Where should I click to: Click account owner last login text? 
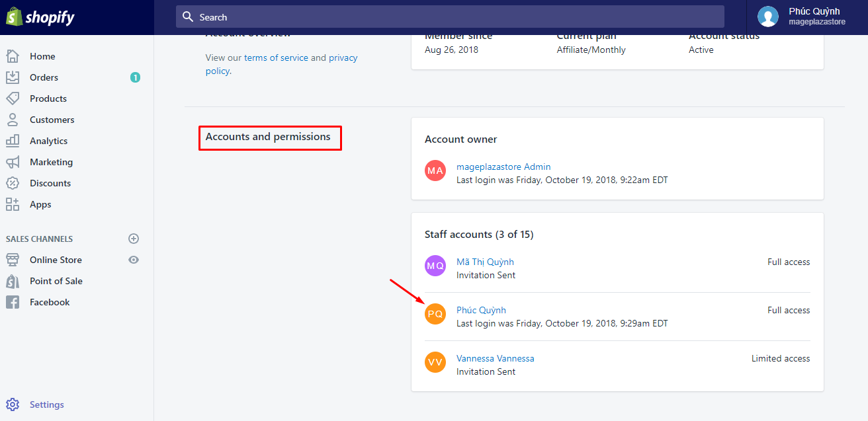point(562,180)
